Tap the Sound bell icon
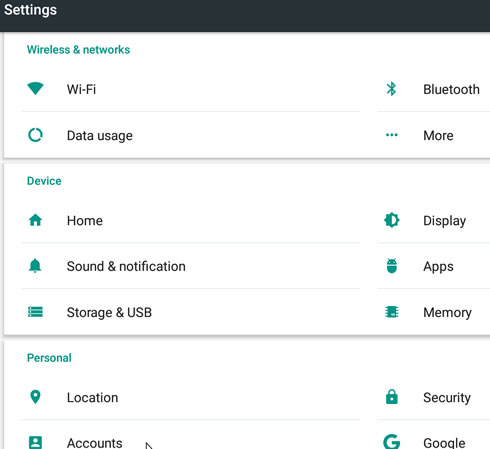This screenshot has width=490, height=449. (x=35, y=266)
